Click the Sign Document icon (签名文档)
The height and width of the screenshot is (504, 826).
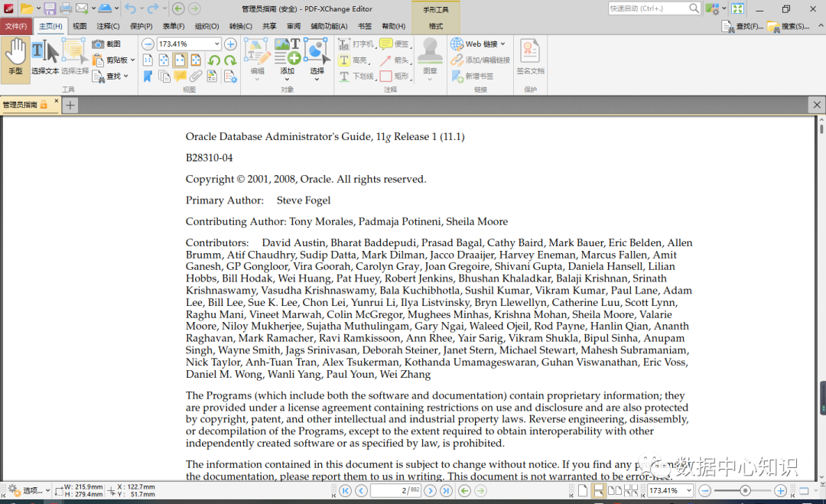point(530,57)
